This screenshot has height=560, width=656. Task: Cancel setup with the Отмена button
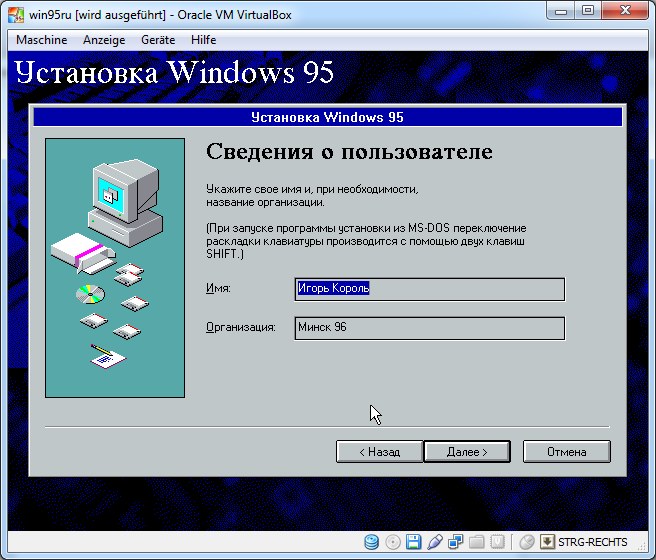pos(566,452)
